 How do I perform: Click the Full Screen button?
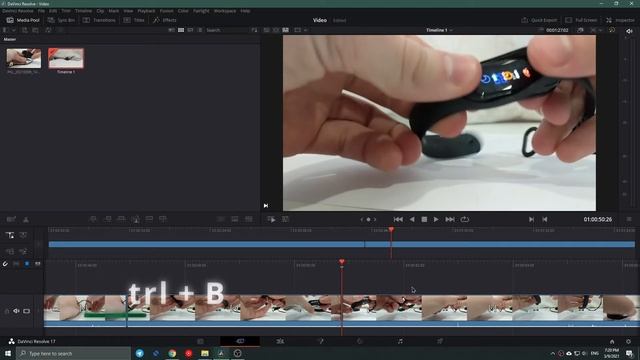pyautogui.click(x=581, y=20)
